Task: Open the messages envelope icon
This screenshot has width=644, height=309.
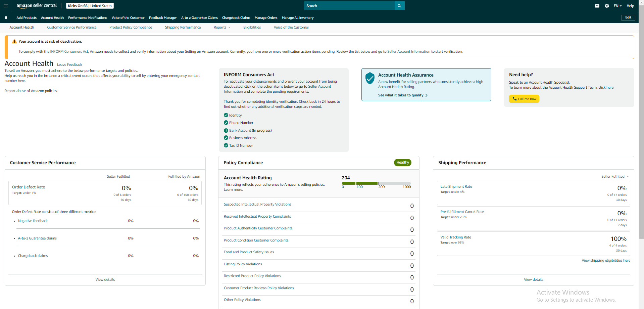Action: tap(597, 6)
